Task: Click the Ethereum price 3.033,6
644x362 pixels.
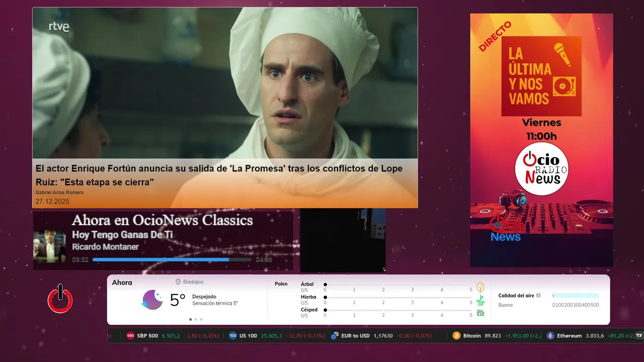Action: coord(595,336)
